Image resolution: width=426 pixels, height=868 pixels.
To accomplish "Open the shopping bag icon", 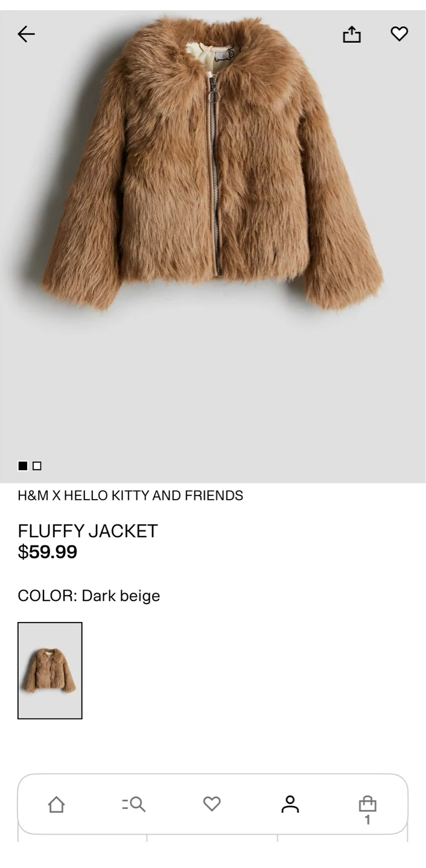I will (x=367, y=804).
